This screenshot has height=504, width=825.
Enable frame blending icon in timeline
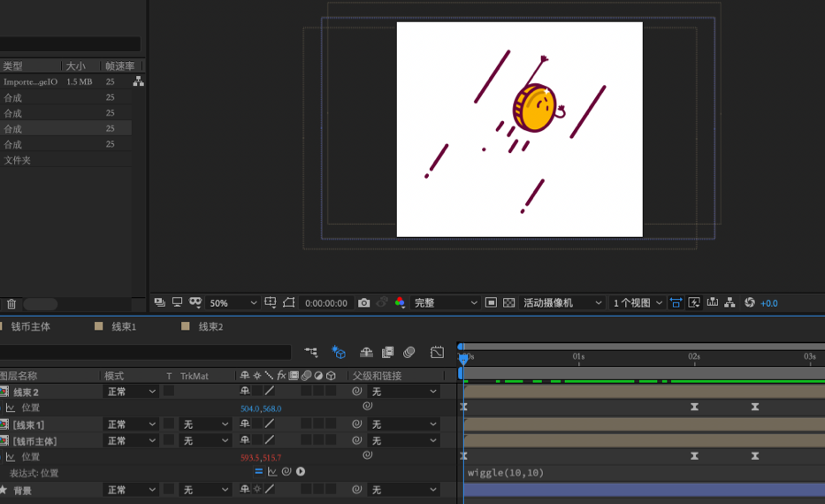point(388,352)
